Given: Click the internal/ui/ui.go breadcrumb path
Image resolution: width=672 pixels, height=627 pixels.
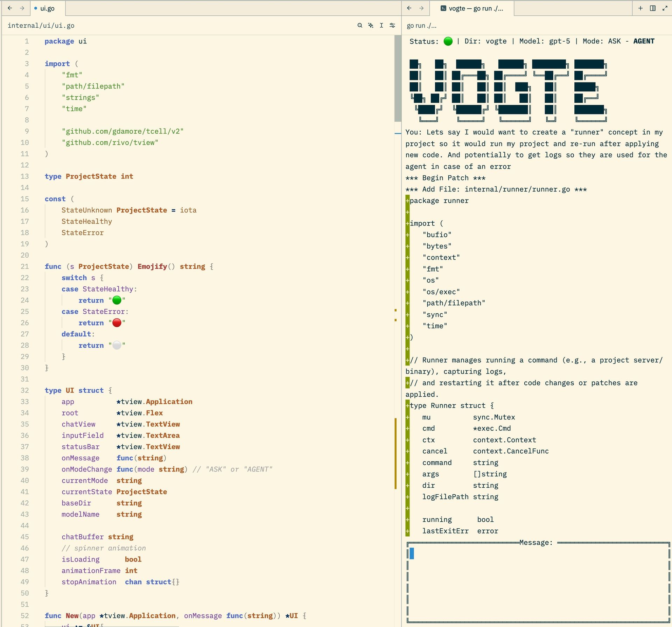Looking at the screenshot, I should pyautogui.click(x=41, y=26).
